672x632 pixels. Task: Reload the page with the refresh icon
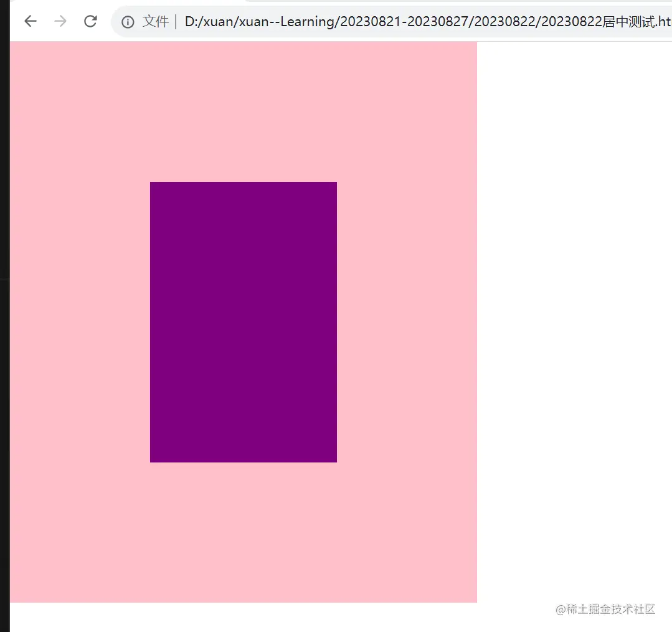pyautogui.click(x=90, y=21)
